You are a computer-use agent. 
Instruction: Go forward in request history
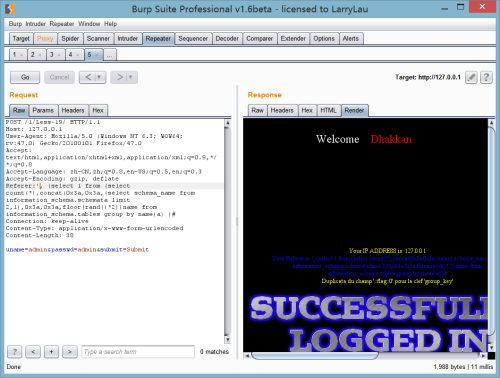pos(120,77)
